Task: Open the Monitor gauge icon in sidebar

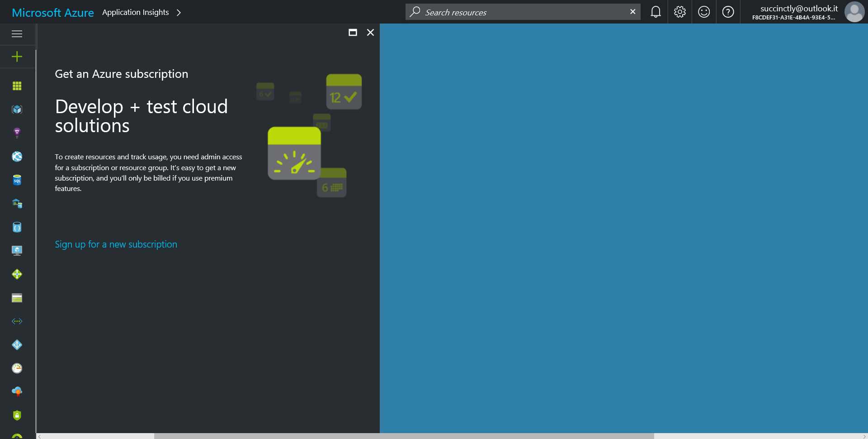Action: click(17, 368)
